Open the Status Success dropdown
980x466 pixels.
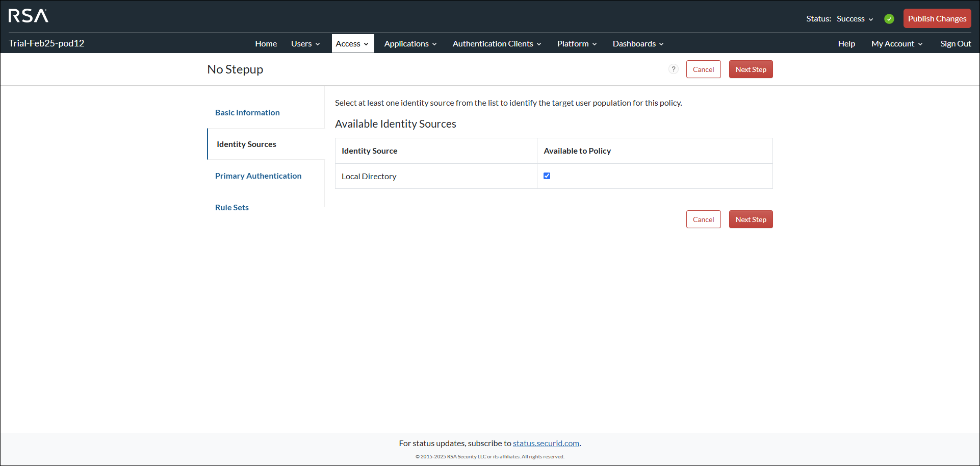pos(855,18)
